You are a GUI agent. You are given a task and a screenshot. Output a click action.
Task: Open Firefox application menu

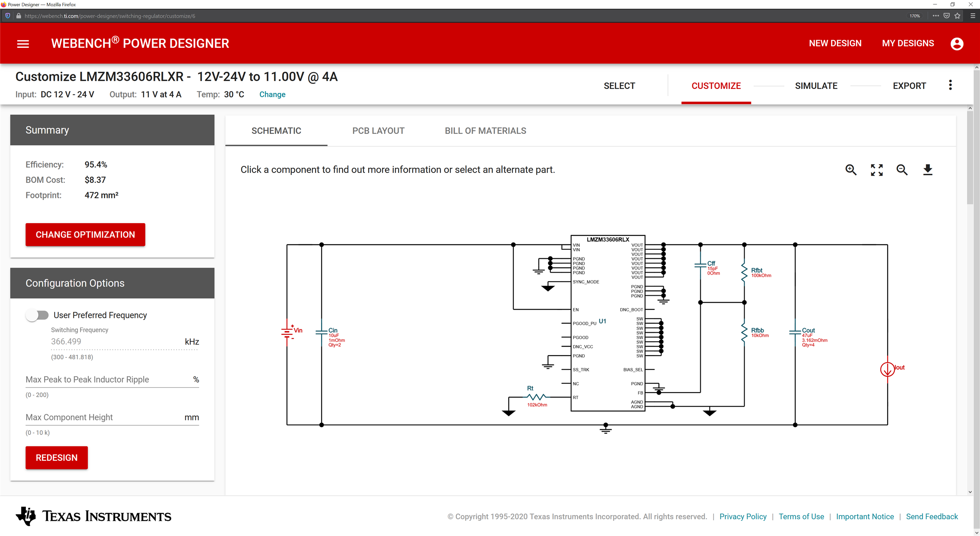tap(973, 16)
